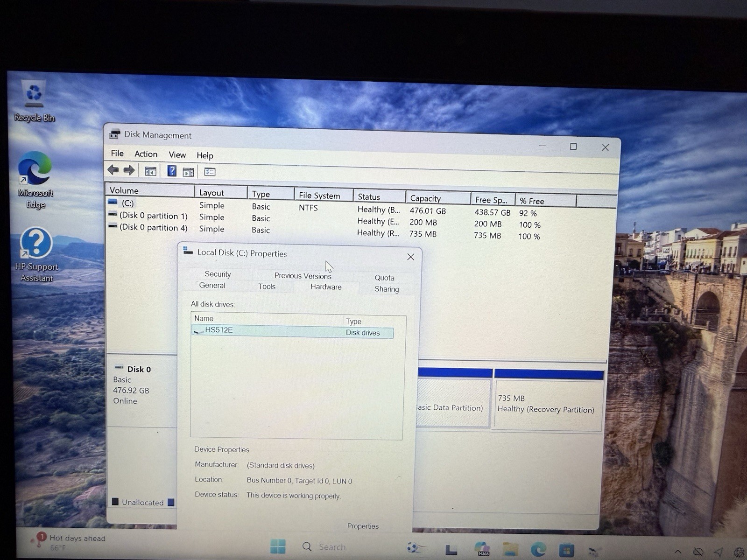Viewport: 747px width, 560px height.
Task: Sort by the Layout column header
Action: [x=221, y=192]
